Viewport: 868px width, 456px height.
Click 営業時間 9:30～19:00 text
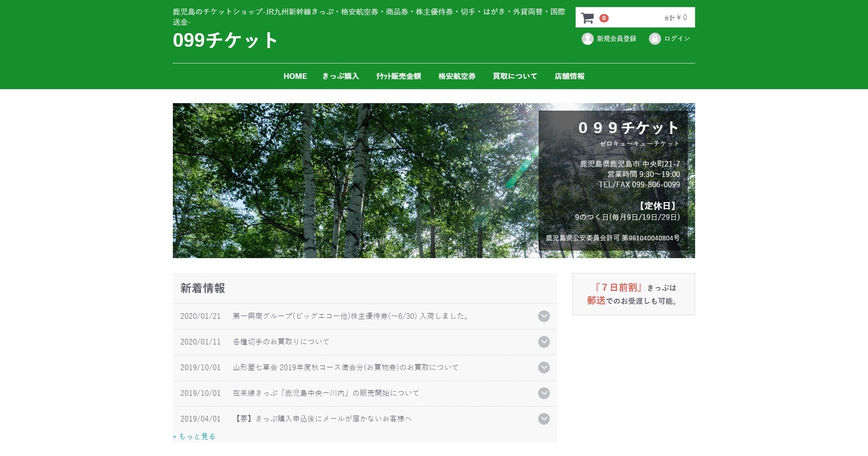(643, 174)
